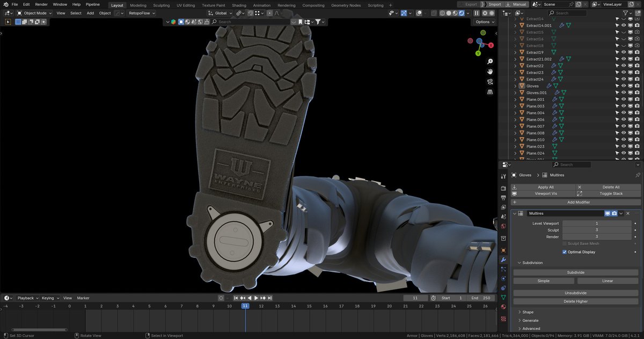Hide the Gloves object with eye icon
Image resolution: width=644 pixels, height=339 pixels.
(x=624, y=86)
